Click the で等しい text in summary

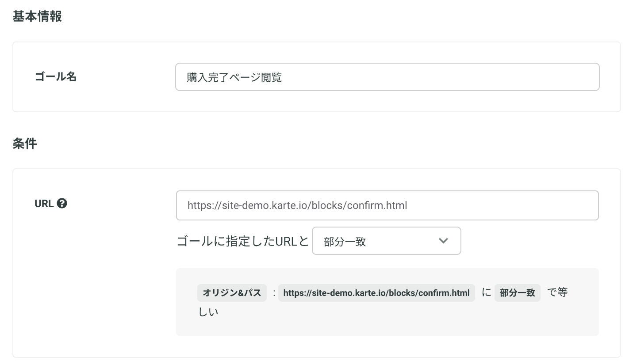(557, 292)
